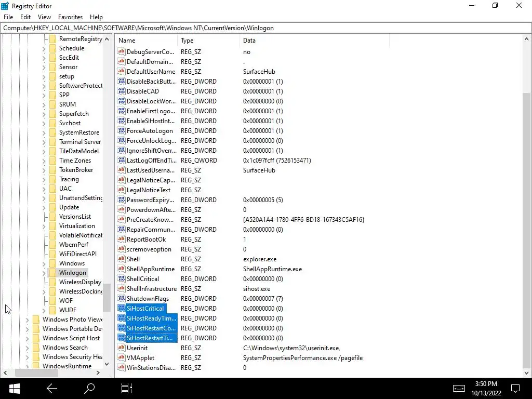This screenshot has height=399, width=532.
Task: Open the File menu
Action: point(8,17)
